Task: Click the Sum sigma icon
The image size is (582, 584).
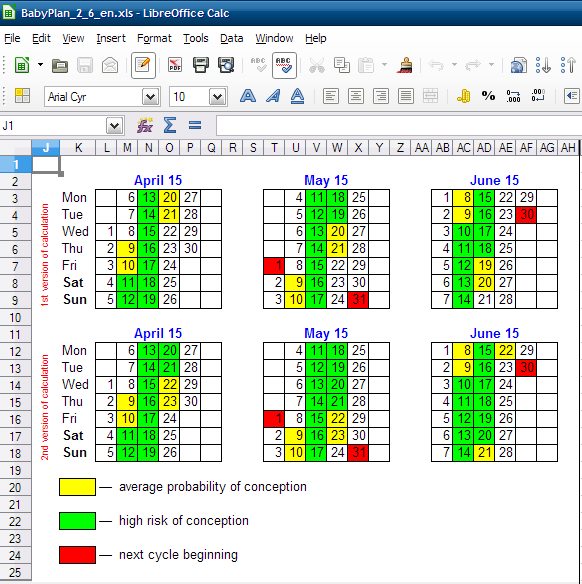Action: [170, 126]
